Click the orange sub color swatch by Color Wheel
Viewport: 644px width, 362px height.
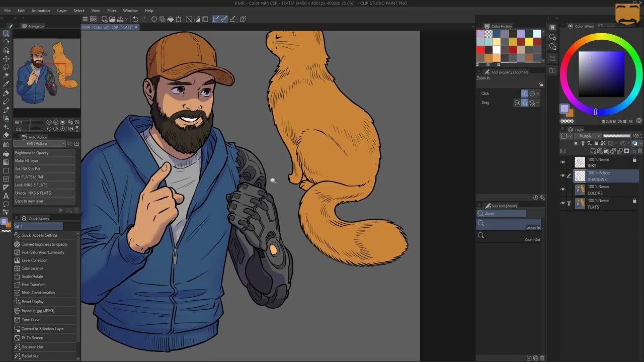pos(571,114)
